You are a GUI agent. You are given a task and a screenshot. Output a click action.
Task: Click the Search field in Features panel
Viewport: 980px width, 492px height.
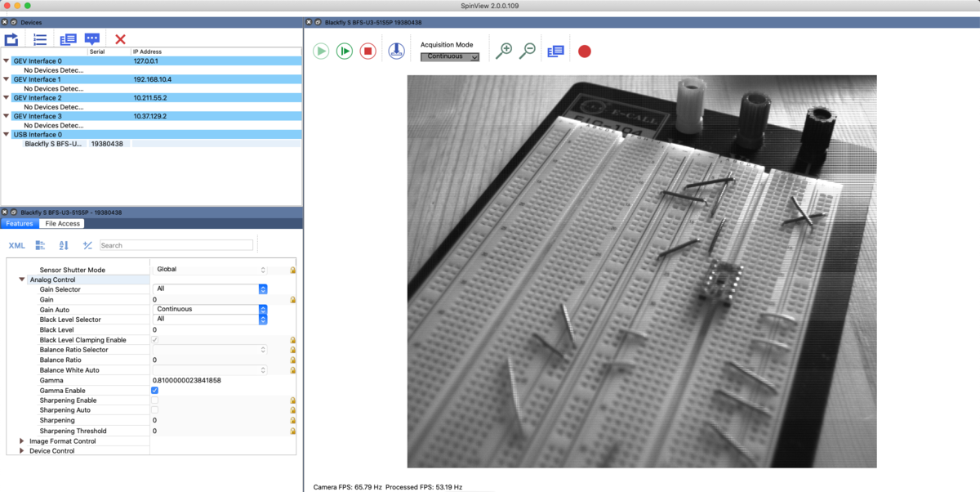click(x=176, y=245)
